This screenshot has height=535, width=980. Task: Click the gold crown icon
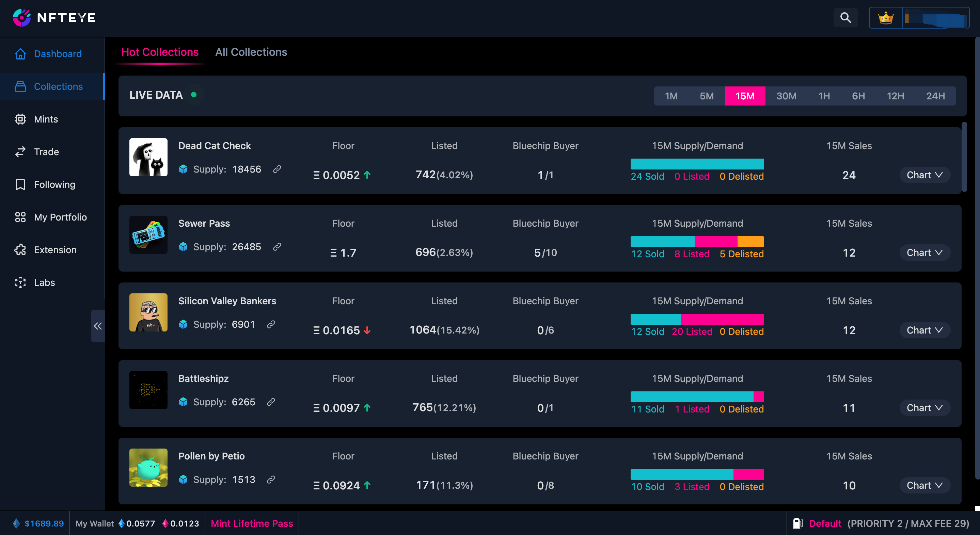[886, 17]
